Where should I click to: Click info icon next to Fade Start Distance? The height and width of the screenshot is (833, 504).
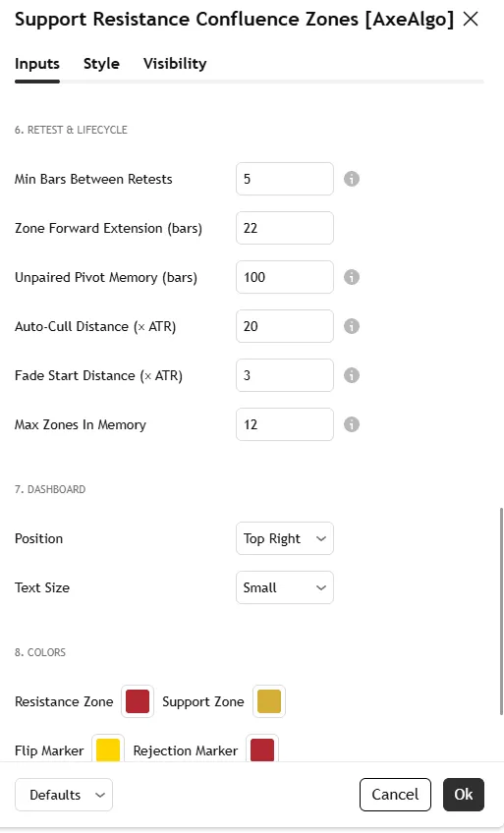(352, 375)
